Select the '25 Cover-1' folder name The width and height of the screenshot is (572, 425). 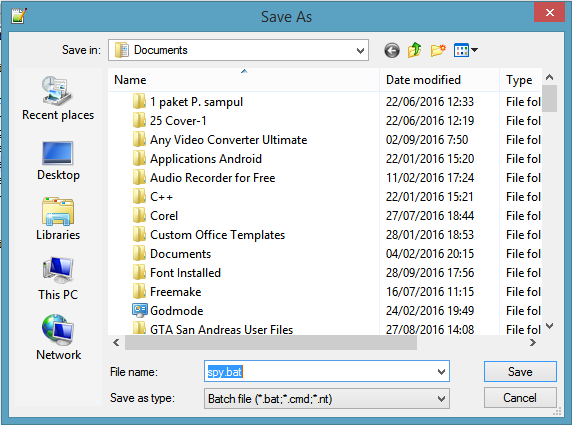point(178,121)
